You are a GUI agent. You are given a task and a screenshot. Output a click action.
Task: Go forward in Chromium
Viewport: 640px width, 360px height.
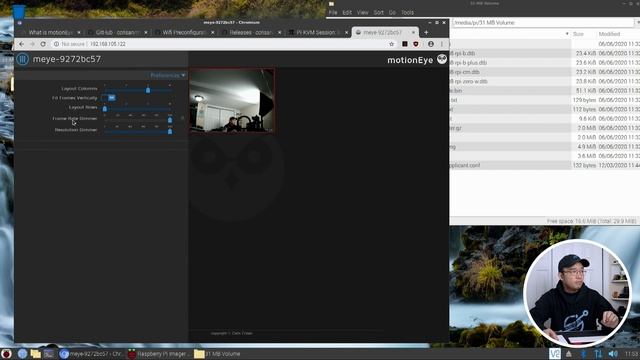(32, 44)
